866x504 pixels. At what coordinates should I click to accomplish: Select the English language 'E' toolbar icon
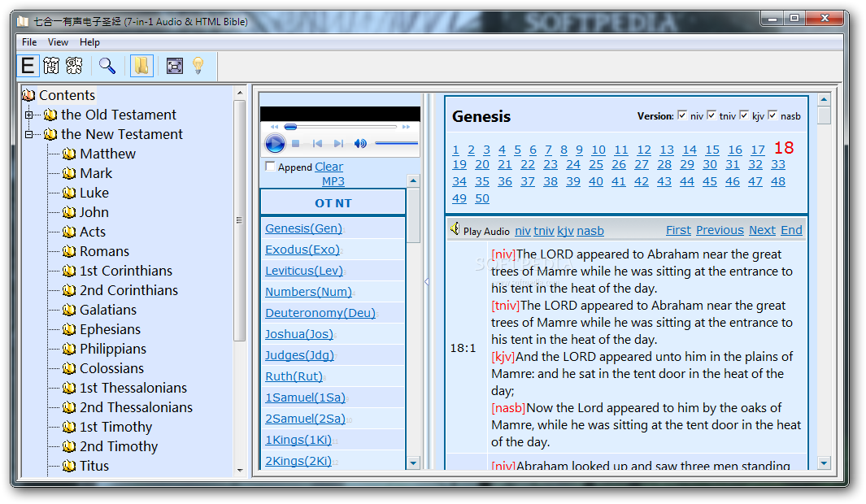pyautogui.click(x=28, y=66)
